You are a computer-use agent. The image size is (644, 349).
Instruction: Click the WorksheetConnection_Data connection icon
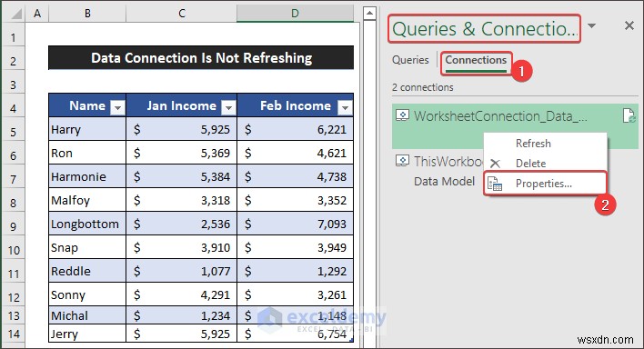tap(402, 115)
